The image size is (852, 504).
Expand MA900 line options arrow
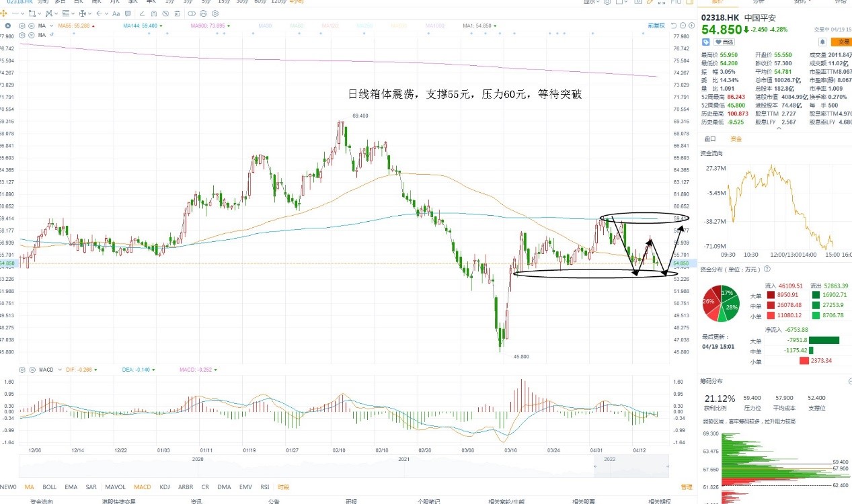coord(229,26)
